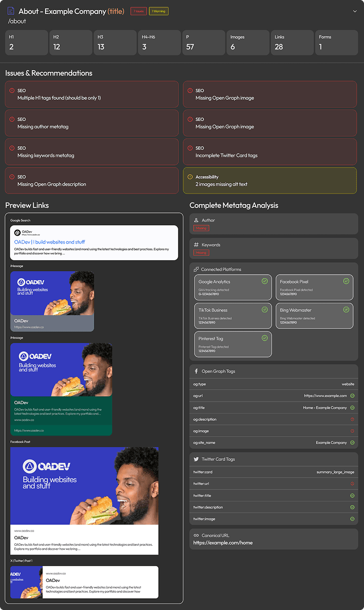Click the TikTok Business platform card
This screenshot has height=610, width=364.
tap(233, 316)
